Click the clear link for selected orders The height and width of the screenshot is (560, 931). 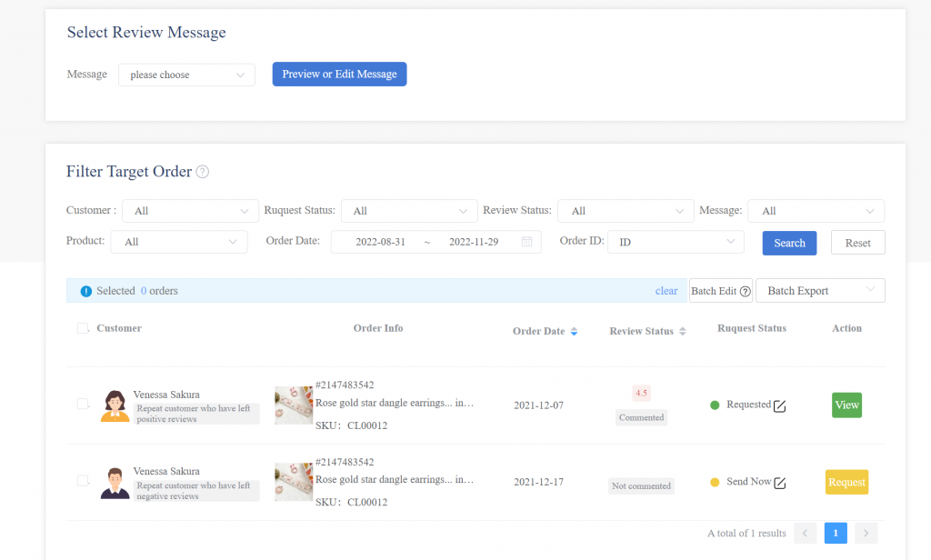(x=666, y=291)
